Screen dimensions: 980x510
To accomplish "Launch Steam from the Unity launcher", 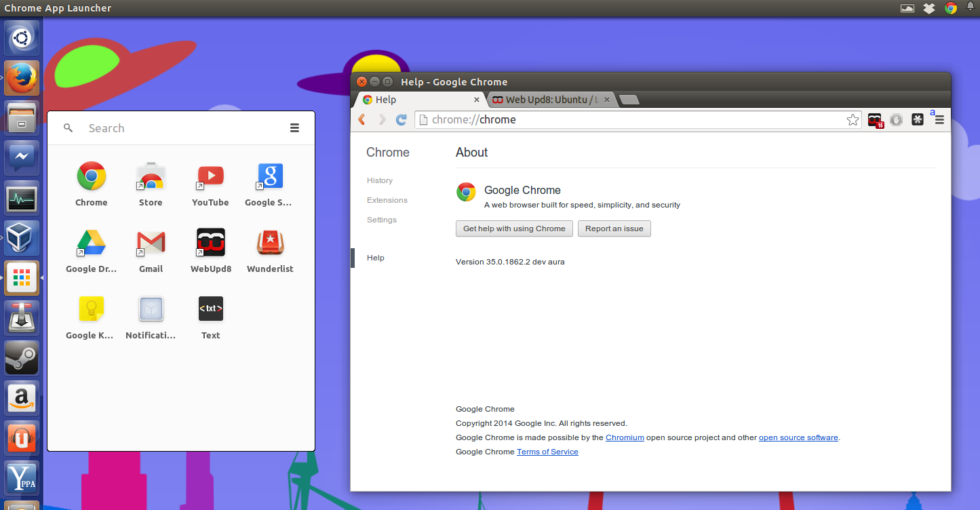I will [22, 358].
